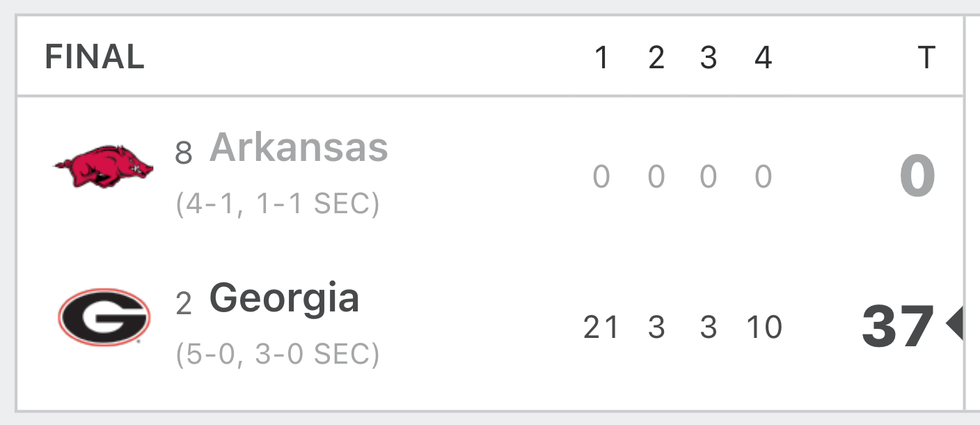Click Georgia final score of 37

pyautogui.click(x=898, y=326)
